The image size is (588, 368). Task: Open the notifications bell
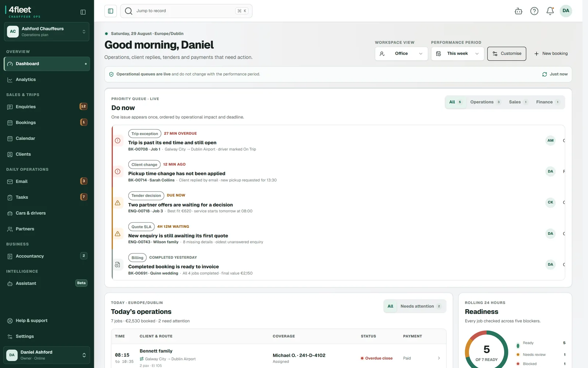[550, 11]
